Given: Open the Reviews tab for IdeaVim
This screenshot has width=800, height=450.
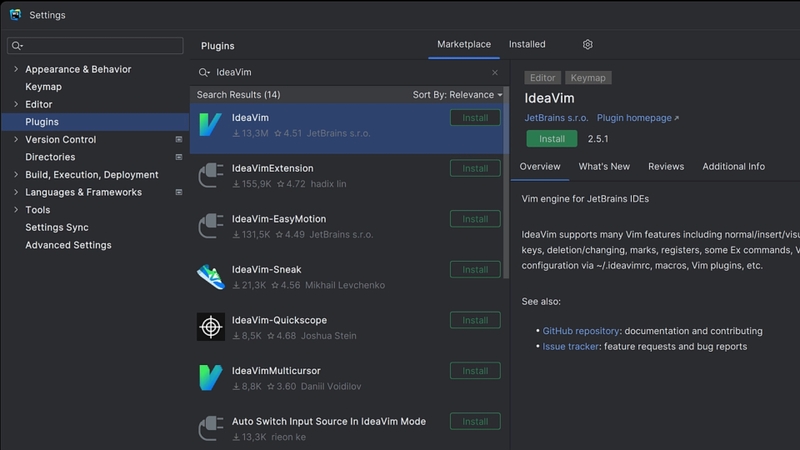Looking at the screenshot, I should (x=666, y=167).
